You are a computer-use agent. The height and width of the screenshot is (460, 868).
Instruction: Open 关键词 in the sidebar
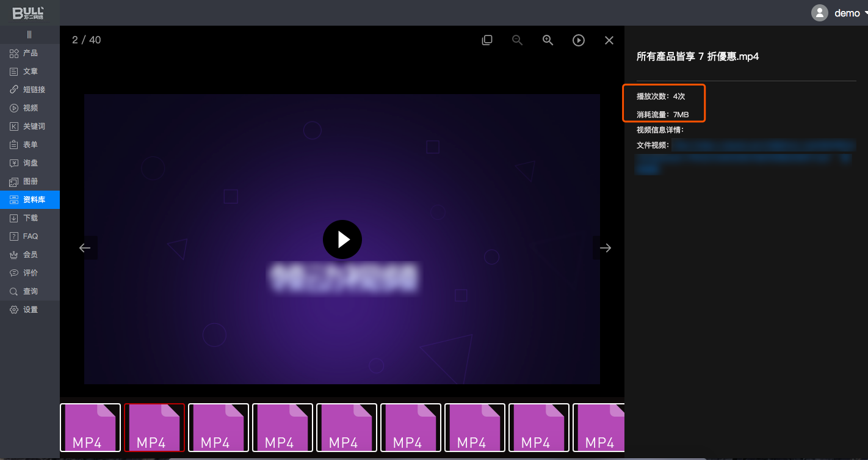tap(34, 126)
